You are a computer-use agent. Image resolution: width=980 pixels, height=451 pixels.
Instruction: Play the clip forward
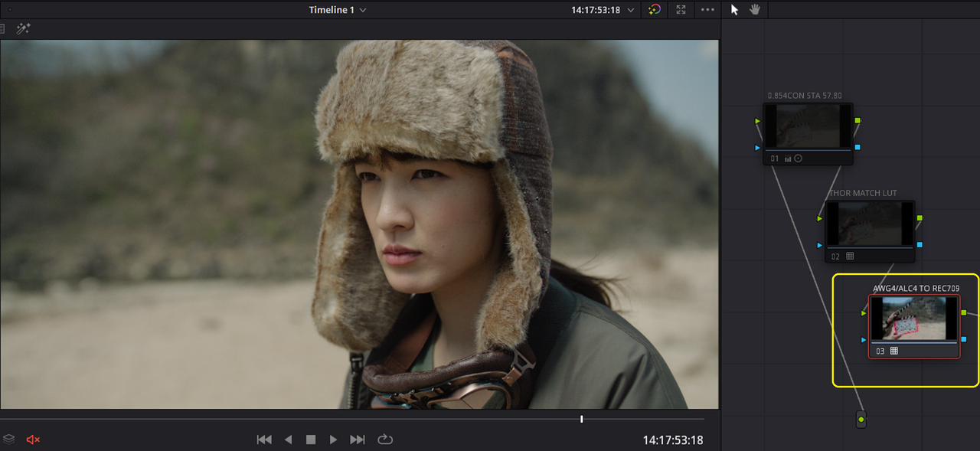click(x=333, y=440)
